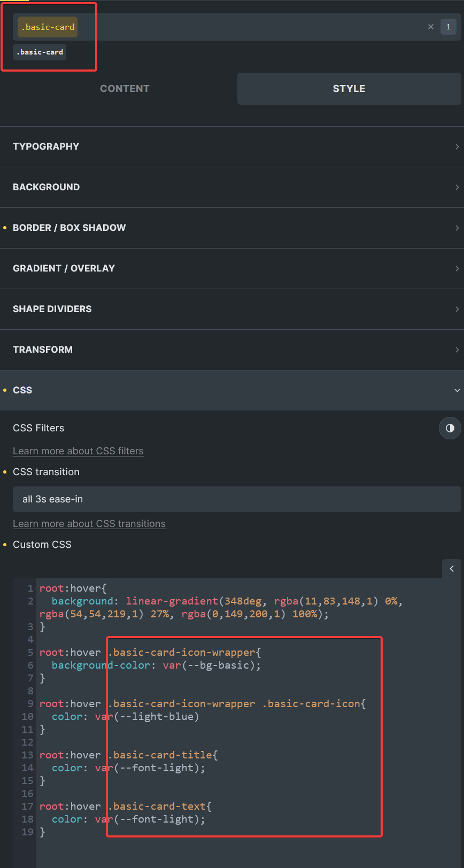Expand the BORDER / BOX SHADOW section
This screenshot has width=464, height=868.
[x=232, y=228]
